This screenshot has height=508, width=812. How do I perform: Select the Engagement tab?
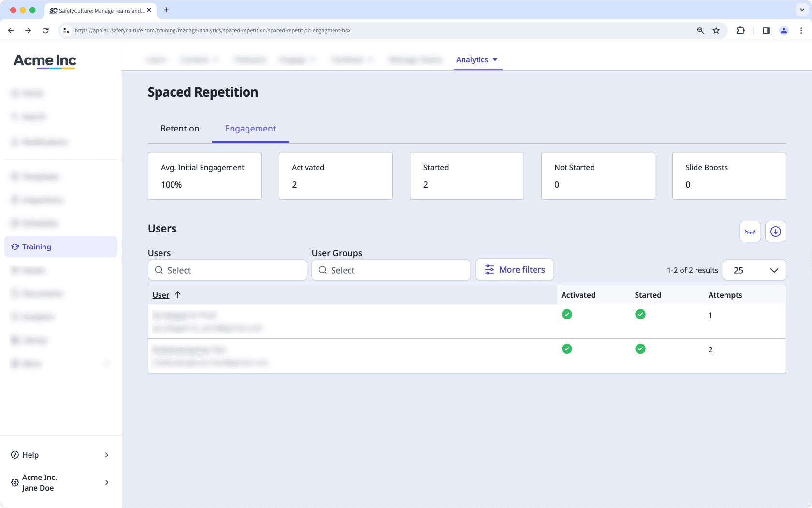[x=250, y=129]
